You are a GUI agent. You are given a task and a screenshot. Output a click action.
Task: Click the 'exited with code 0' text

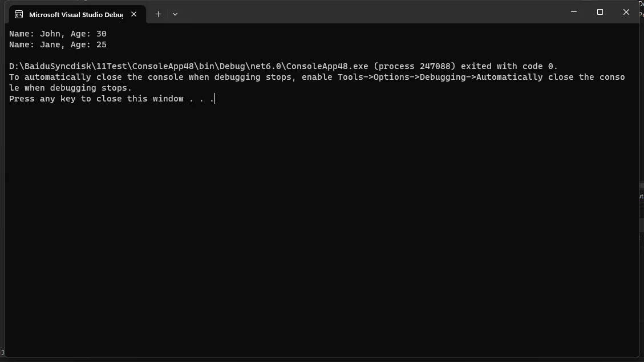[x=507, y=66]
